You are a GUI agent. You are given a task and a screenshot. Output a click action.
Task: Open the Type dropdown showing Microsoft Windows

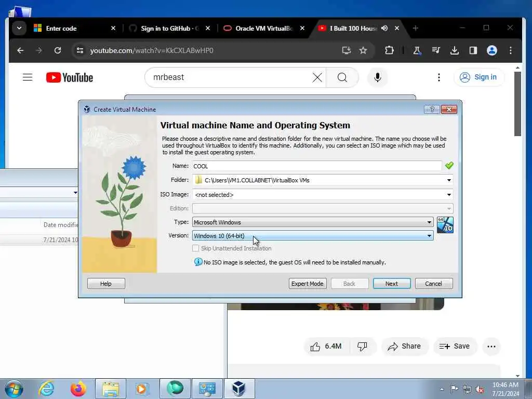coord(312,222)
